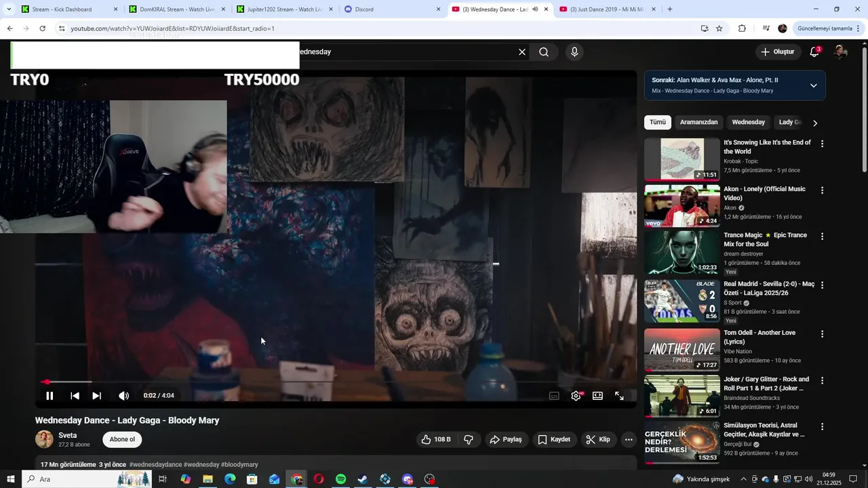
Task: Open YouTube account avatar menu
Action: (x=840, y=52)
